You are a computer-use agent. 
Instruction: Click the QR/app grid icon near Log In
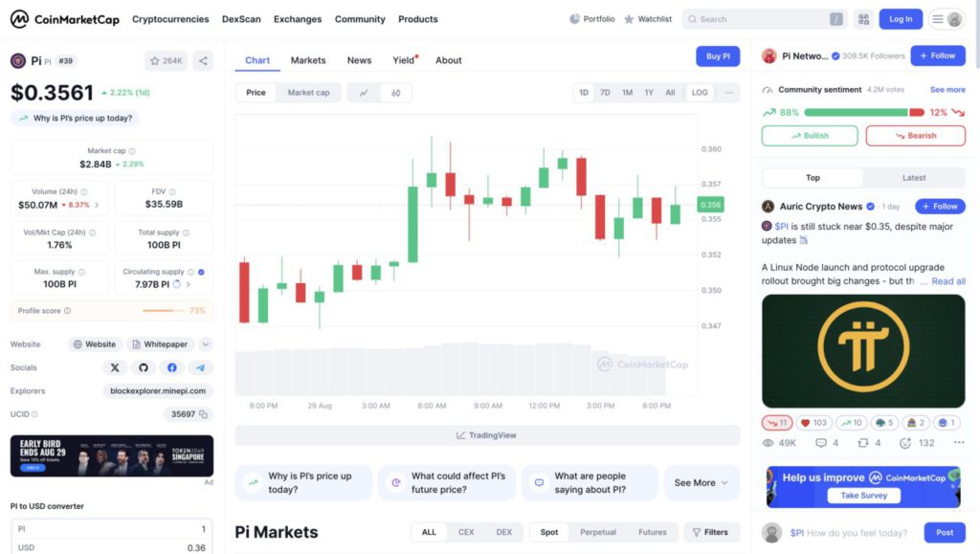coord(863,19)
